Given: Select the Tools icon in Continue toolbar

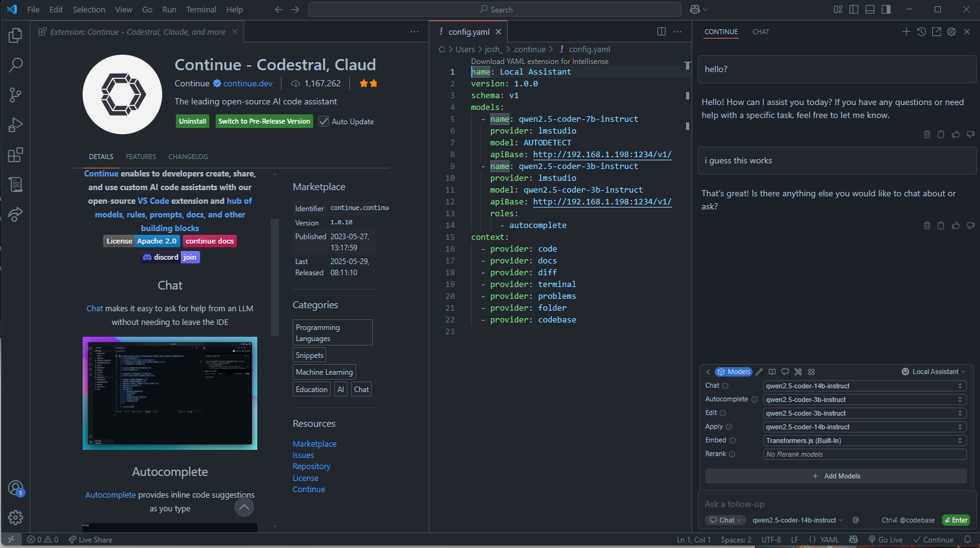Looking at the screenshot, I should (x=798, y=372).
